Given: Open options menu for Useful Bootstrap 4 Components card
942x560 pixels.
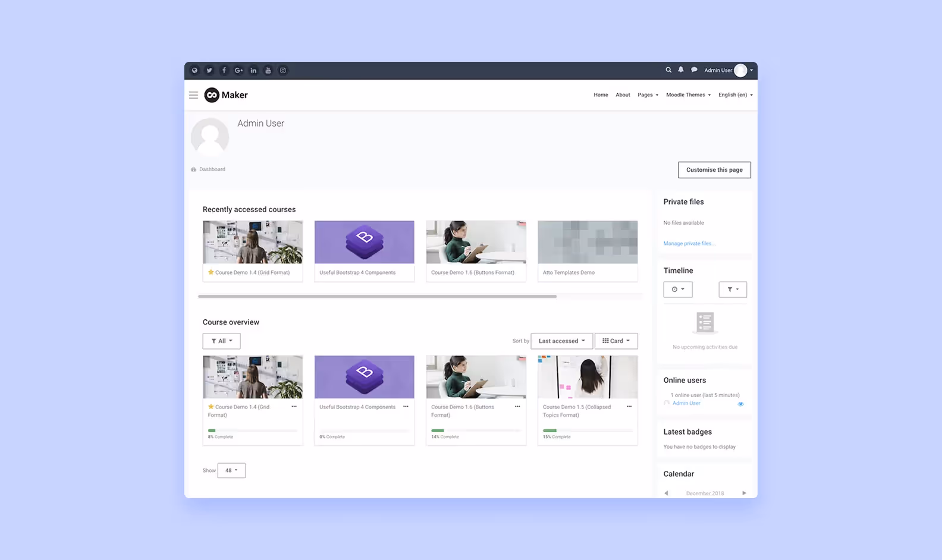Looking at the screenshot, I should (x=406, y=407).
